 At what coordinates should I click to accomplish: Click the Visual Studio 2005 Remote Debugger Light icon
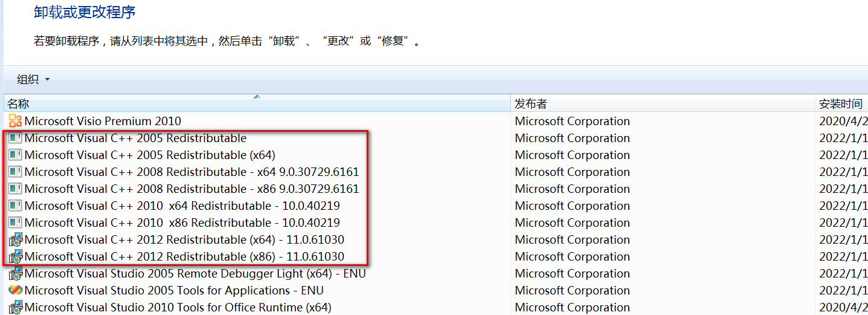coord(15,273)
